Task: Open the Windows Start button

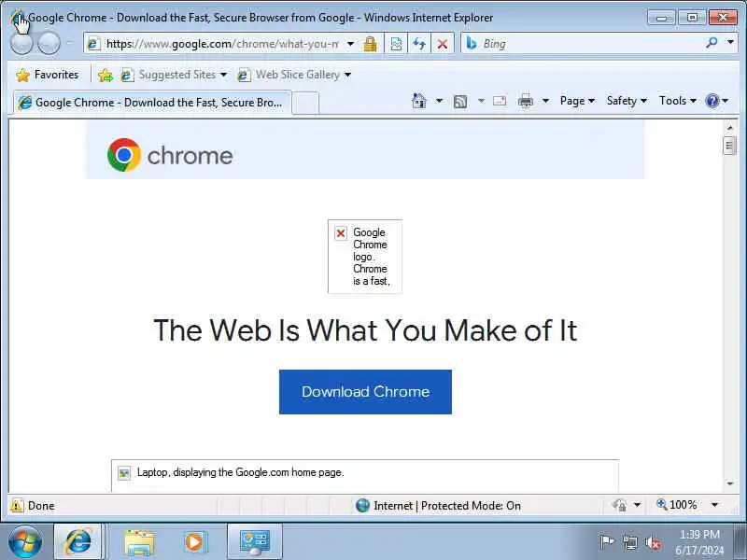Action: point(25,542)
